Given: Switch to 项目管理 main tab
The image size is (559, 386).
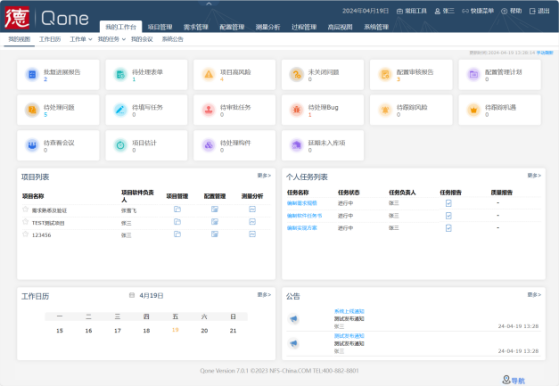Looking at the screenshot, I should coord(160,27).
